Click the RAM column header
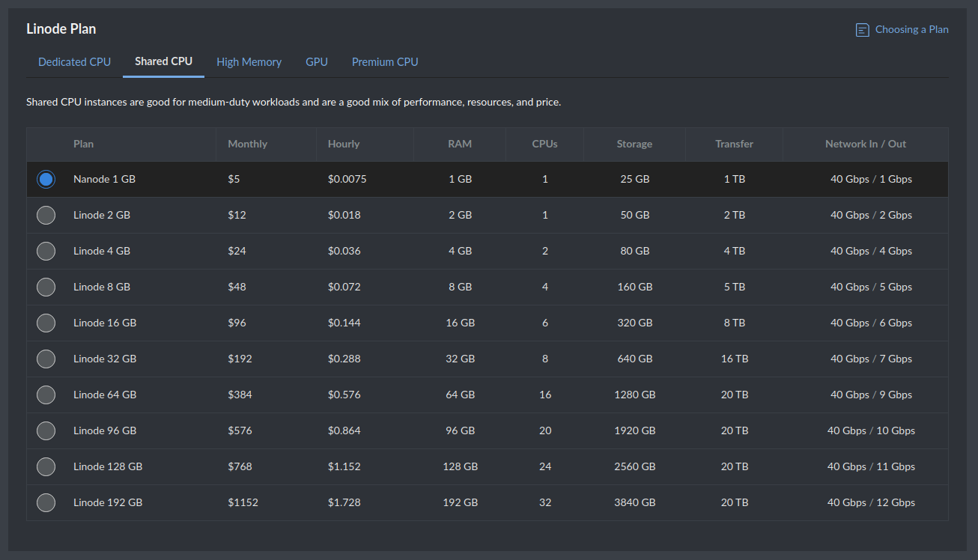978x560 pixels. click(x=460, y=144)
